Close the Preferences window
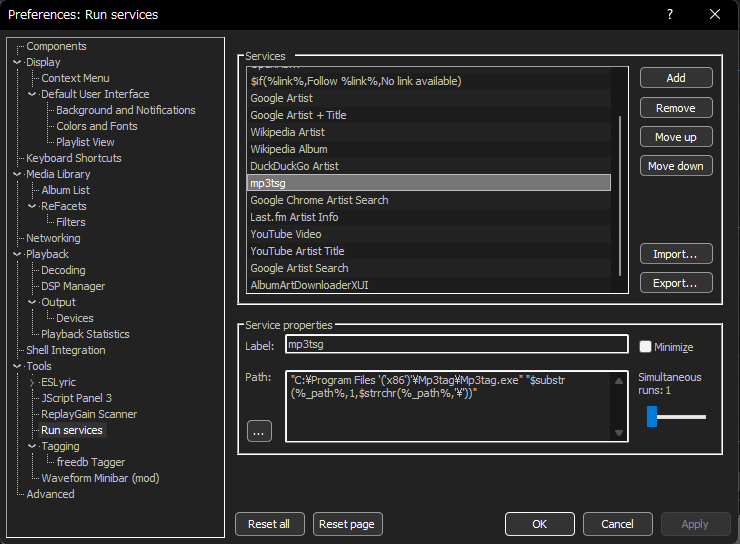Screen dimensions: 740x544 pyautogui.click(x=715, y=14)
